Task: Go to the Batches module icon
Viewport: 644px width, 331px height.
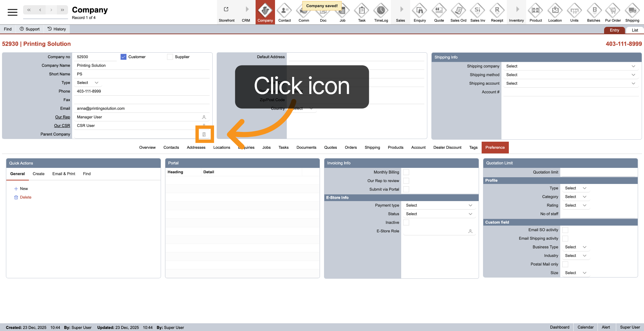Action: click(x=593, y=11)
